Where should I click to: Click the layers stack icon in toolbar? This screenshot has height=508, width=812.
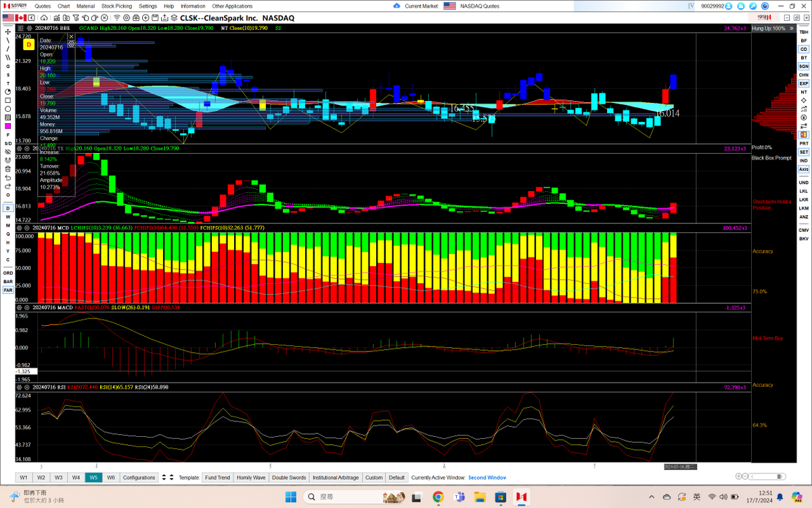(173, 18)
